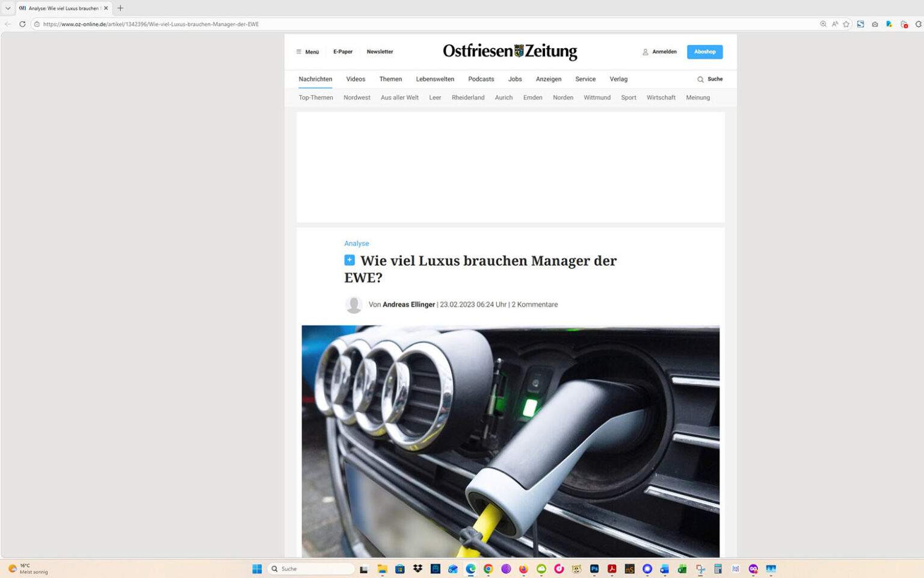Launch Photoshop from the taskbar
The image size is (924, 578).
(594, 568)
